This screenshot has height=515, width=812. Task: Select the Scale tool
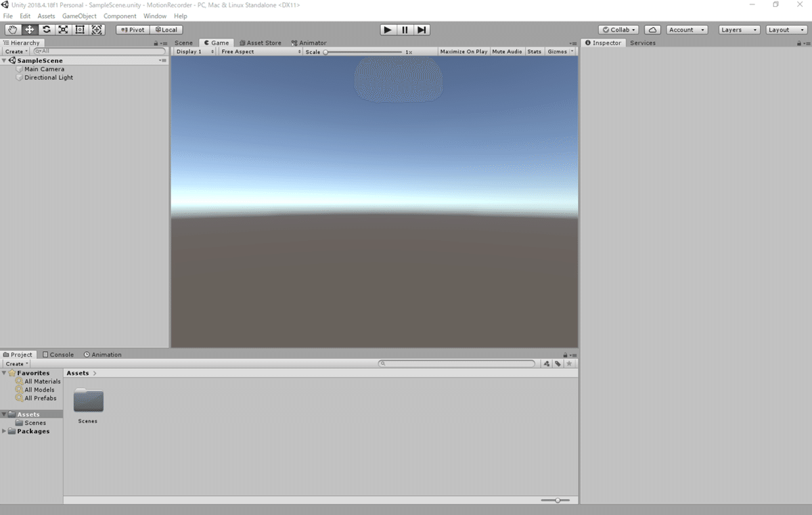(63, 29)
